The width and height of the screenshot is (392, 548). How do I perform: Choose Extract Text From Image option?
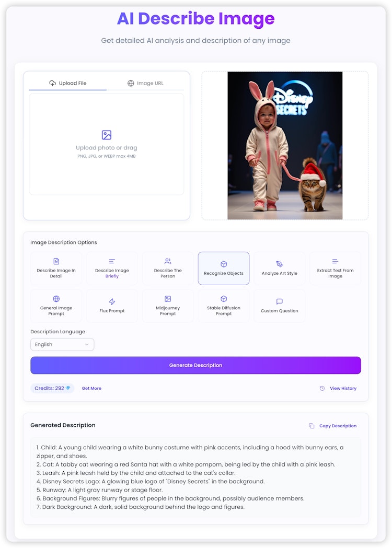click(x=335, y=269)
